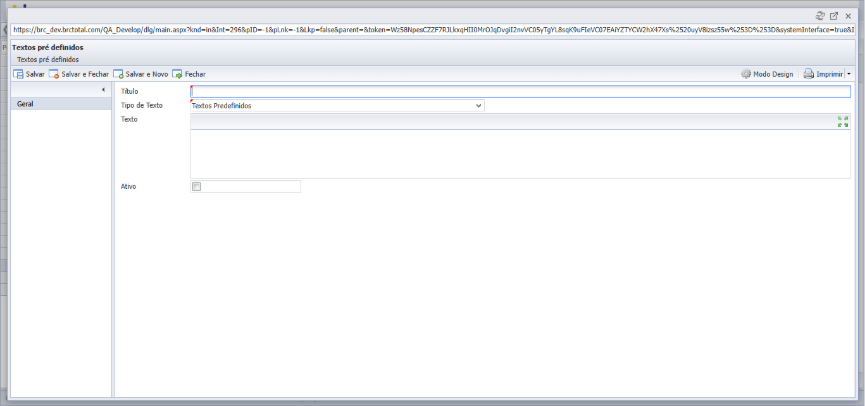Focus the Título input field
Viewport: 865px width, 406px height.
point(520,92)
